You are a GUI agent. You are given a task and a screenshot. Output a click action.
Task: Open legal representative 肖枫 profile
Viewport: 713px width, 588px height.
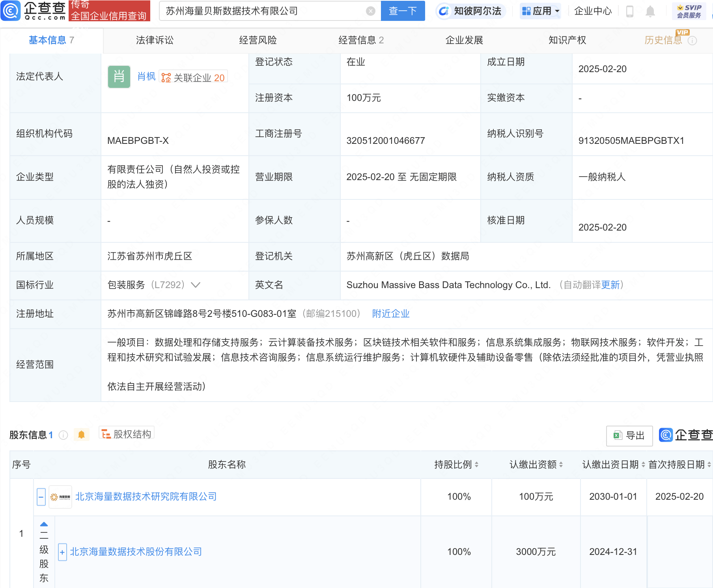click(x=147, y=76)
